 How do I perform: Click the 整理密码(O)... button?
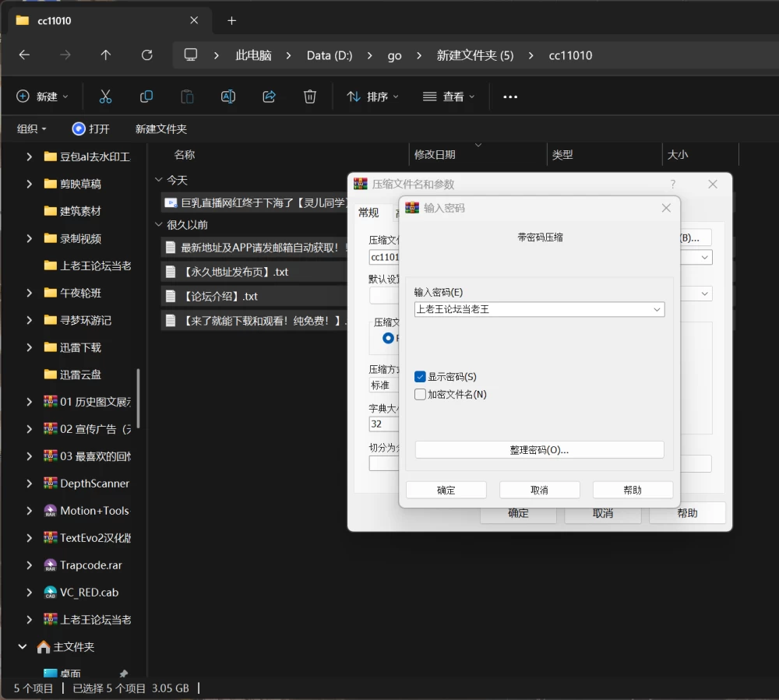(539, 450)
